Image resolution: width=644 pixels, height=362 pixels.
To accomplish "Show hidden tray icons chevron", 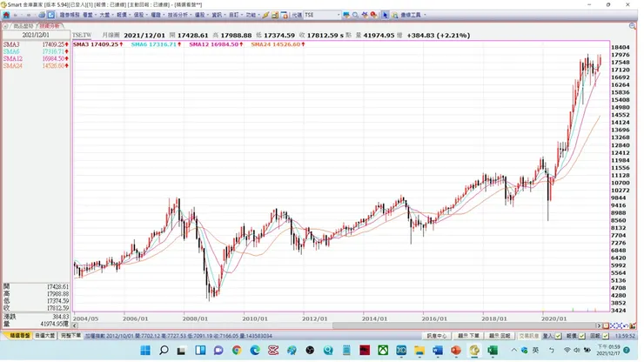I will tap(513, 350).
